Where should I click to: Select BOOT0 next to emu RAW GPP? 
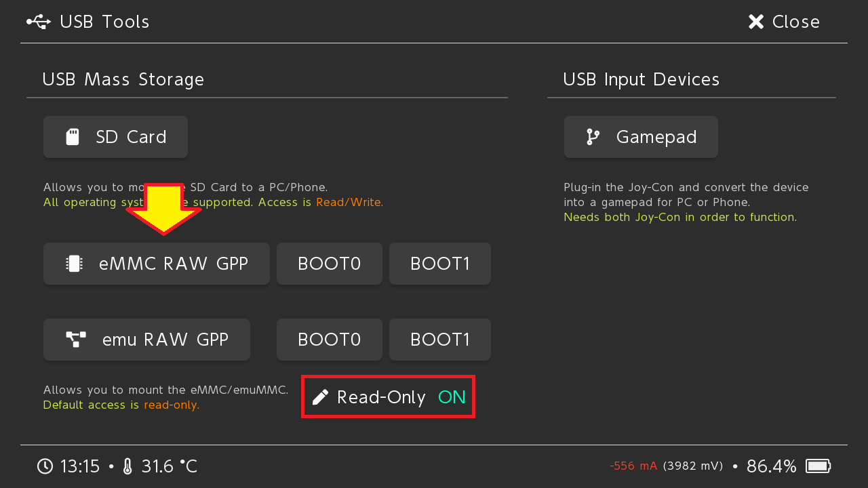click(329, 339)
